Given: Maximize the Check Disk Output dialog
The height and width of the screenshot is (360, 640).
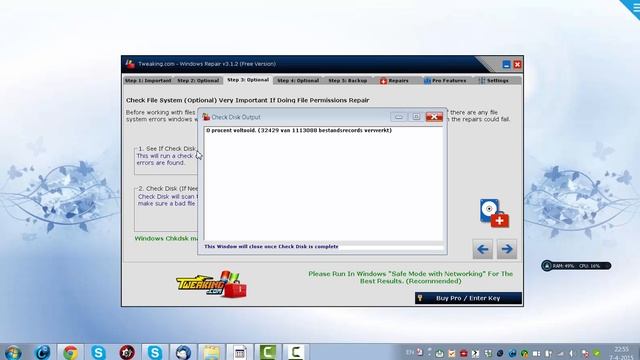Looking at the screenshot, I should [416, 117].
